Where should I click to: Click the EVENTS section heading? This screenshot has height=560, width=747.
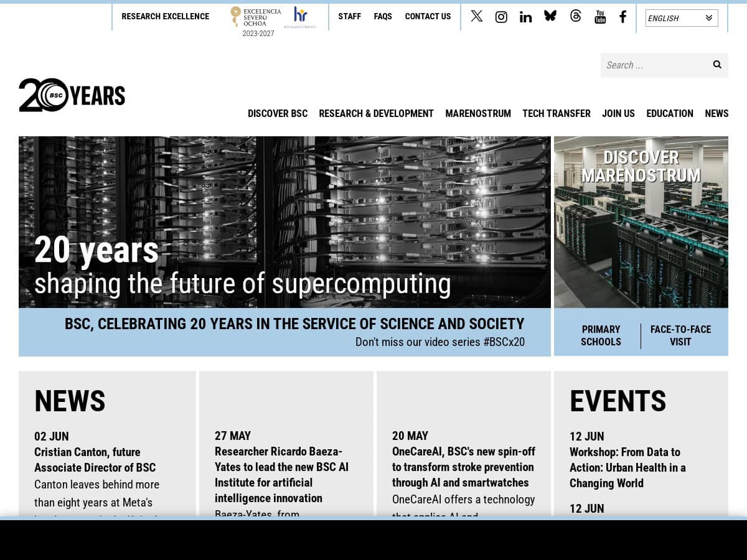(x=618, y=401)
